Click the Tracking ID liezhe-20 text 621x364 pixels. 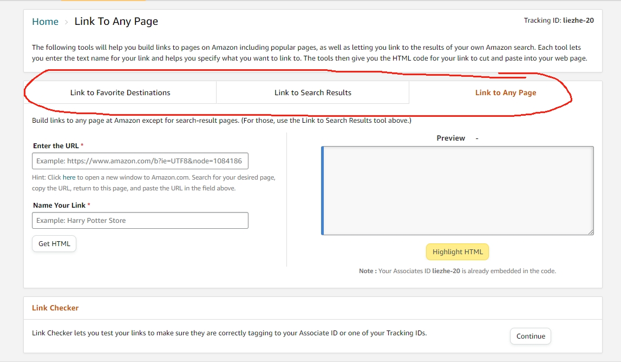(559, 20)
